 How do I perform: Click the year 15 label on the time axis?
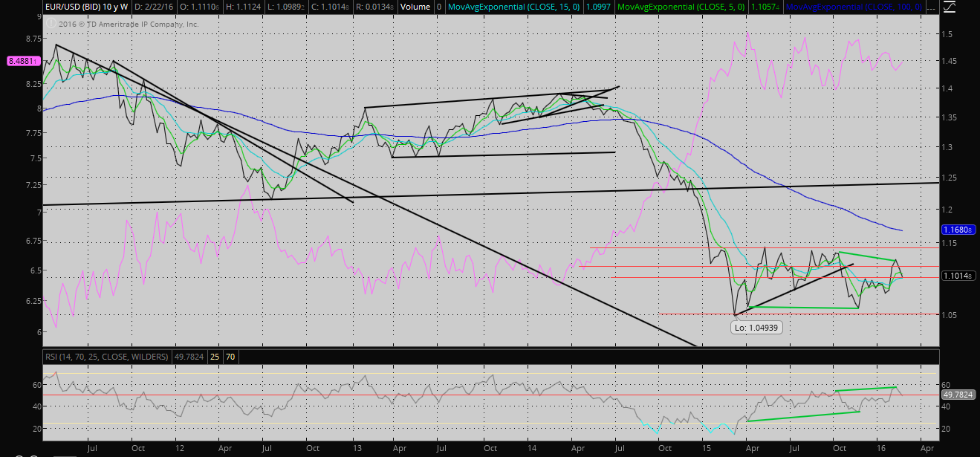pos(705,449)
